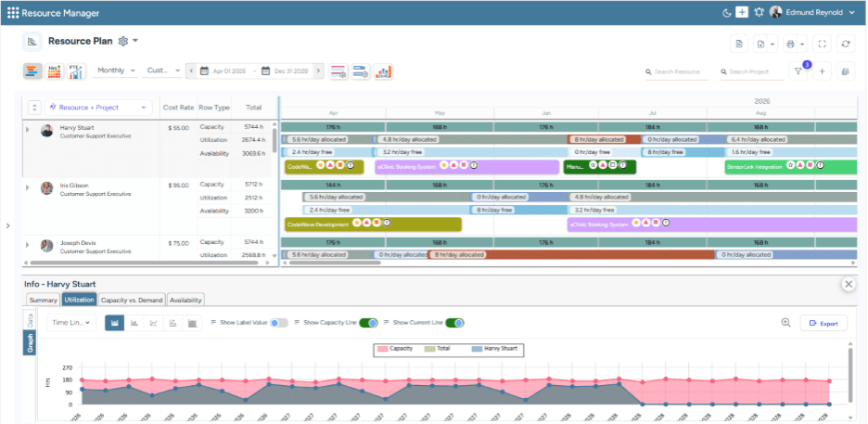This screenshot has height=424, width=868.
Task: Open the Capacity vs. Demand tab
Action: point(132,300)
